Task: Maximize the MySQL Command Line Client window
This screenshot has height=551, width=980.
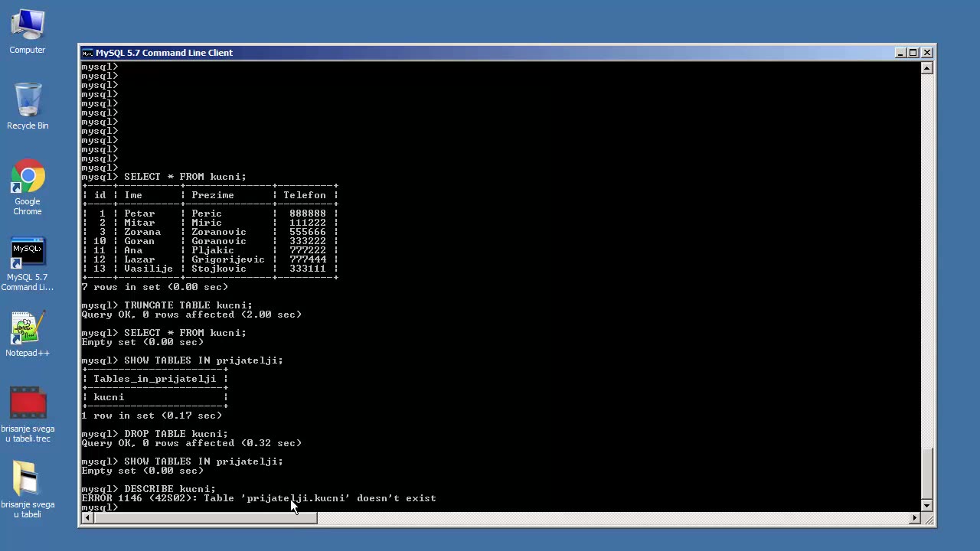Action: point(913,53)
